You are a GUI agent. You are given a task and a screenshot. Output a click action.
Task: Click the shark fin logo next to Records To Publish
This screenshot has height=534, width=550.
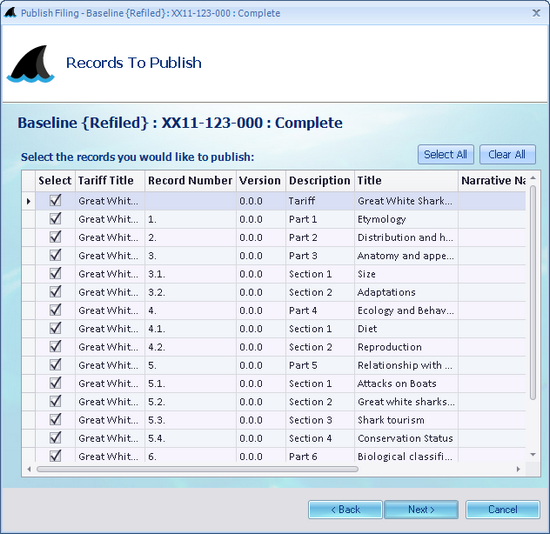tap(31, 64)
